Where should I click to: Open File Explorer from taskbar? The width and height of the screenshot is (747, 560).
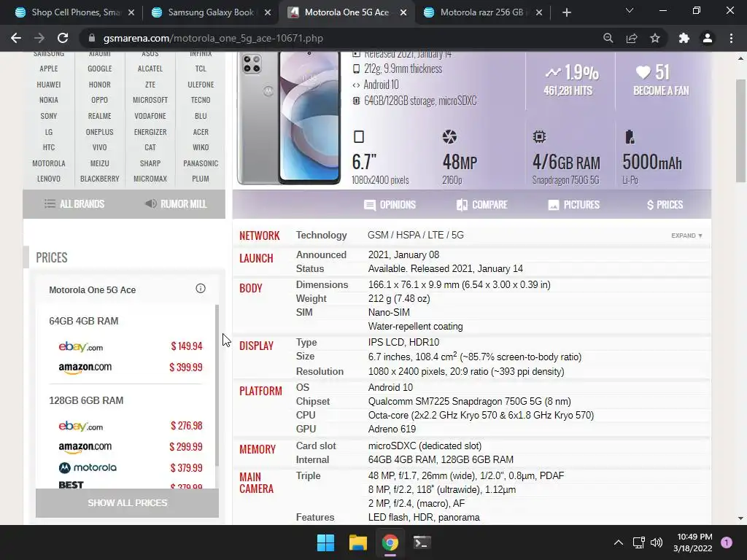(x=357, y=542)
